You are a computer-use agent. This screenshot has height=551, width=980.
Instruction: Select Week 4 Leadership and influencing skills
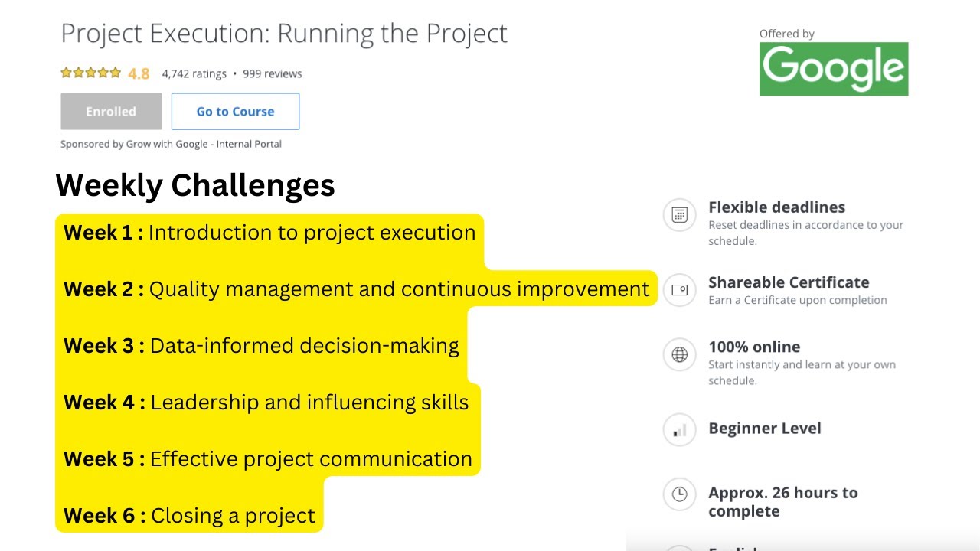(266, 403)
